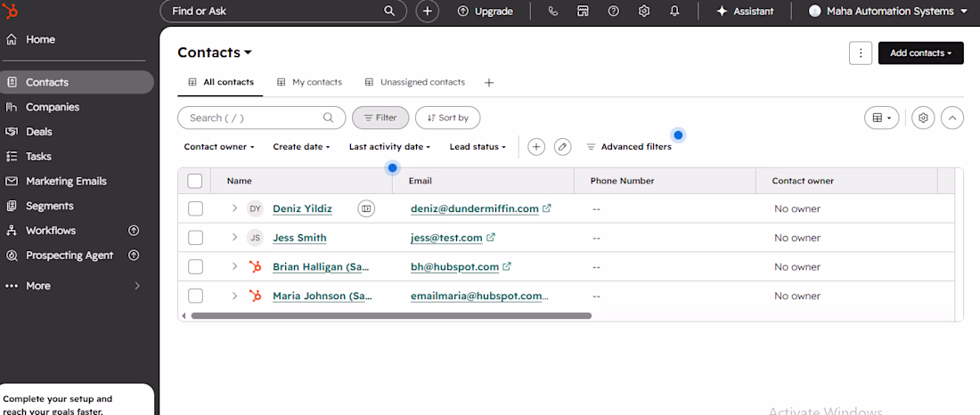Click the plus create button in top bar
This screenshot has width=980, height=415.
coord(428,12)
